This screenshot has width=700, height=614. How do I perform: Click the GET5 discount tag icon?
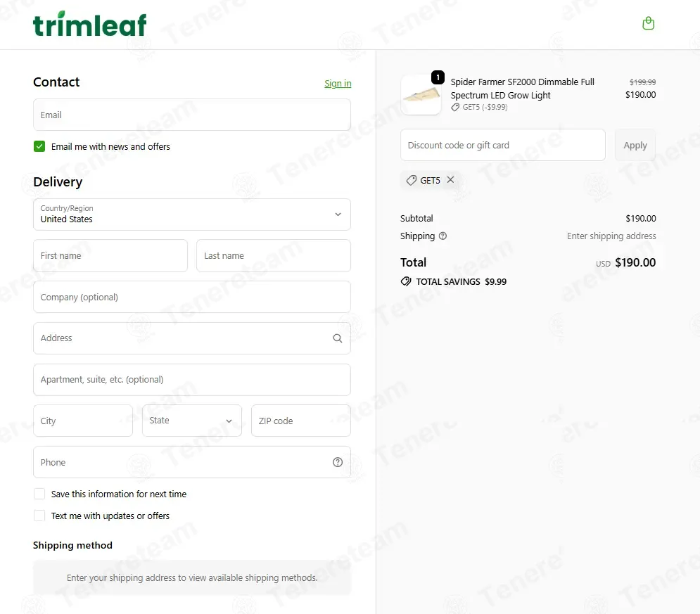(x=411, y=180)
